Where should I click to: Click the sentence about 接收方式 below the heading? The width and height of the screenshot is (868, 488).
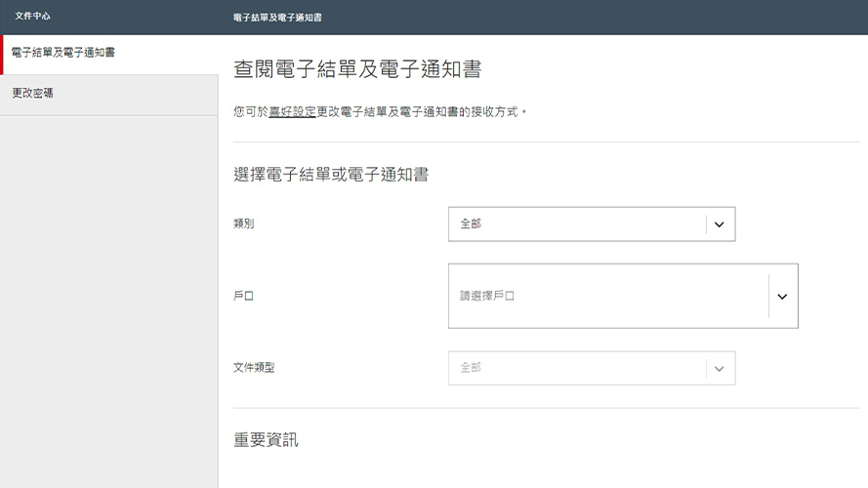point(380,112)
